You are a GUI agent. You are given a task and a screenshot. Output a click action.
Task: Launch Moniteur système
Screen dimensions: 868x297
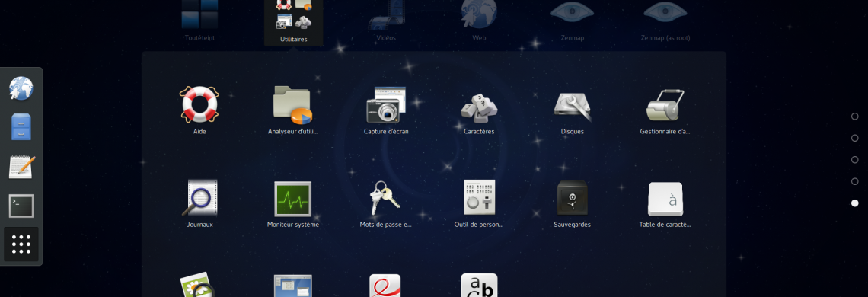coord(293,198)
